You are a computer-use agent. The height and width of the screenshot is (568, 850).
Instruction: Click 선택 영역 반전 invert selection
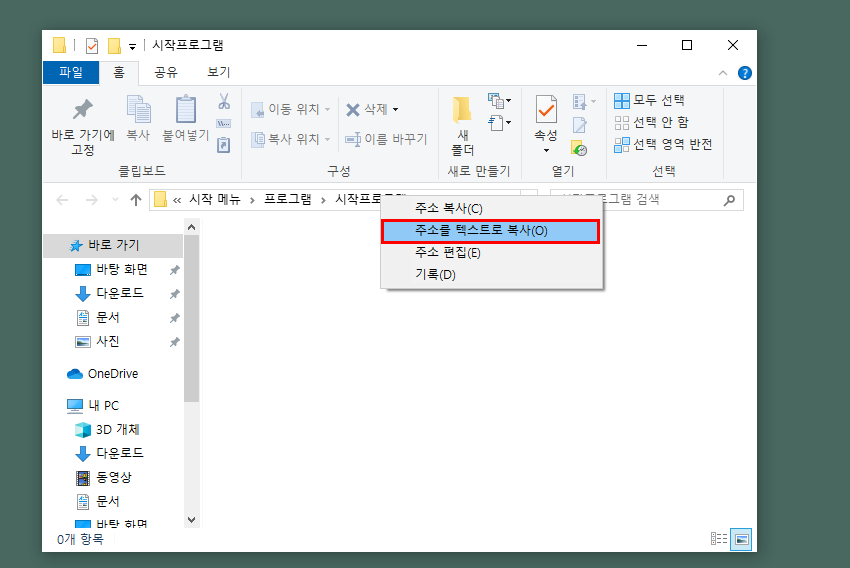(663, 145)
